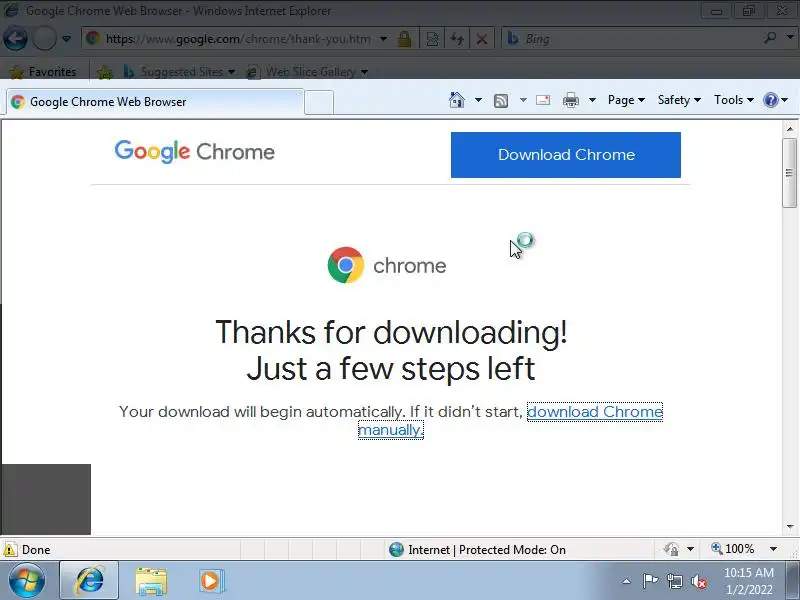Click the Print icon
Image resolution: width=800 pixels, height=600 pixels.
[570, 101]
